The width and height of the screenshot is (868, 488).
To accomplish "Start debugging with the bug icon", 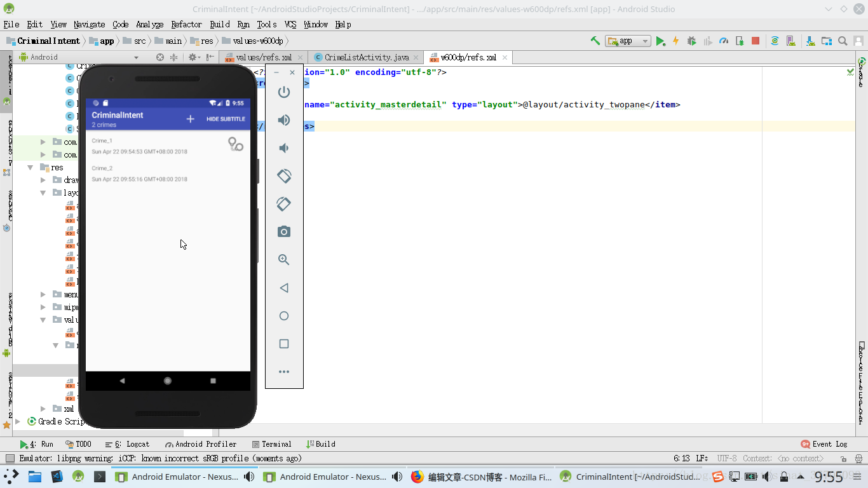I will tap(691, 41).
